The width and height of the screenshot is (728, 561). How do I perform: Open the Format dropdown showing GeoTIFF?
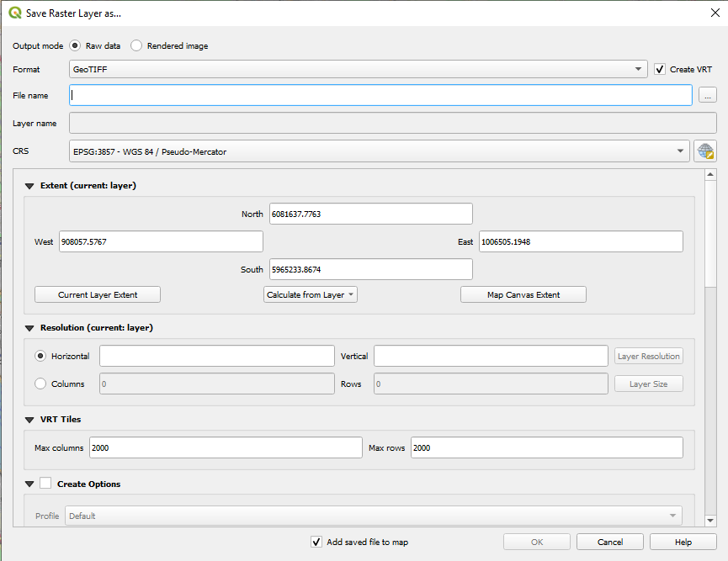click(x=637, y=69)
